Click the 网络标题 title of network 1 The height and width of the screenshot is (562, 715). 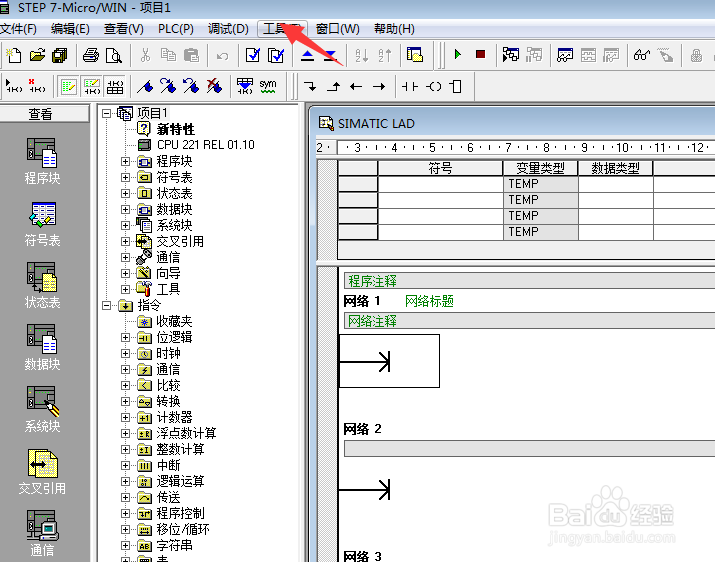pos(429,301)
